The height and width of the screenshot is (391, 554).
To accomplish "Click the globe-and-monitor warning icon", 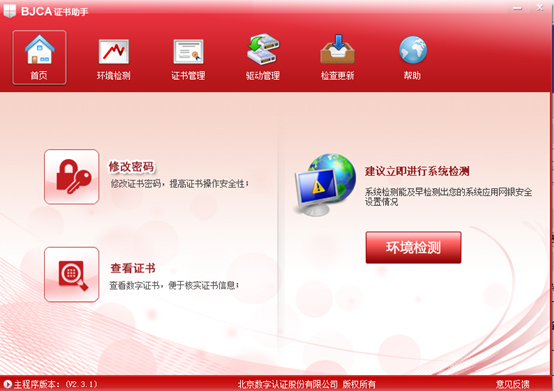I will (325, 185).
